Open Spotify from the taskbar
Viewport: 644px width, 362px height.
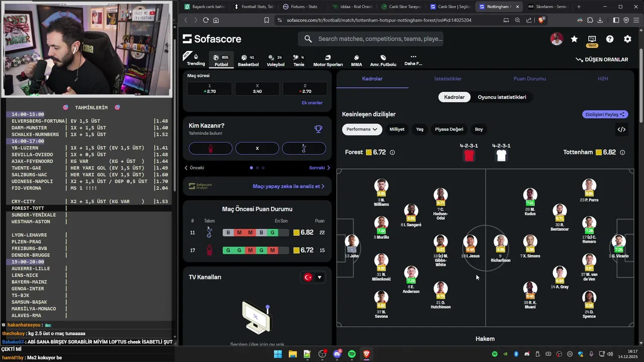tap(352, 354)
